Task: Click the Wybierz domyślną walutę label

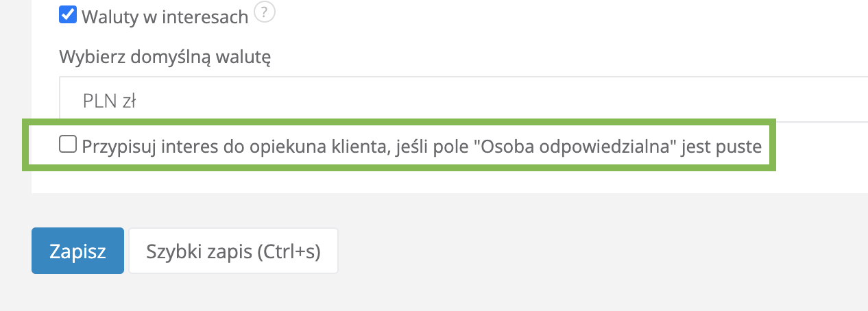Action: 165,56
